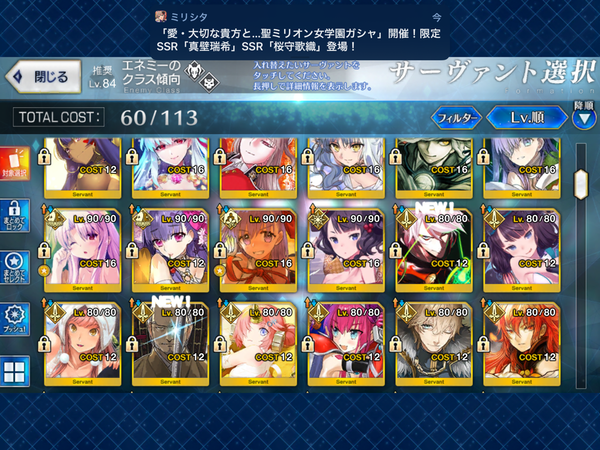Open the ミリシタ gacha notification banner
This screenshot has height=450, width=600.
tap(300, 32)
